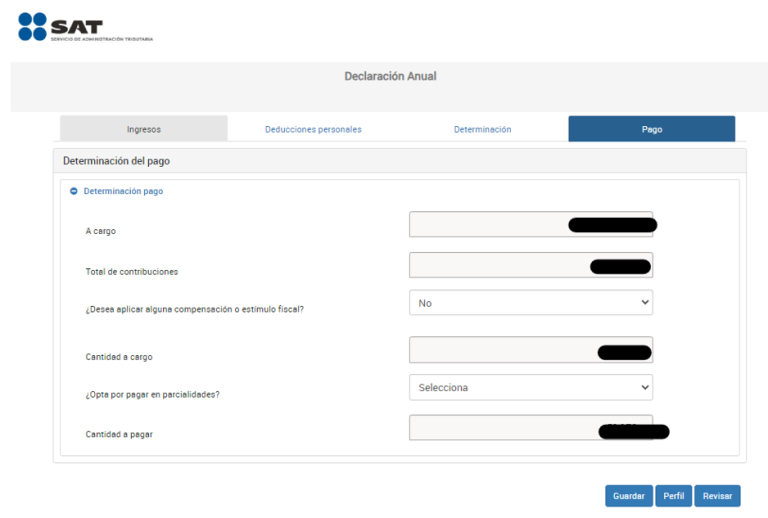Viewport: 768px width, 518px height.
Task: Click the '¿Opta por pagar en parcialidades?' label
Action: click(152, 395)
